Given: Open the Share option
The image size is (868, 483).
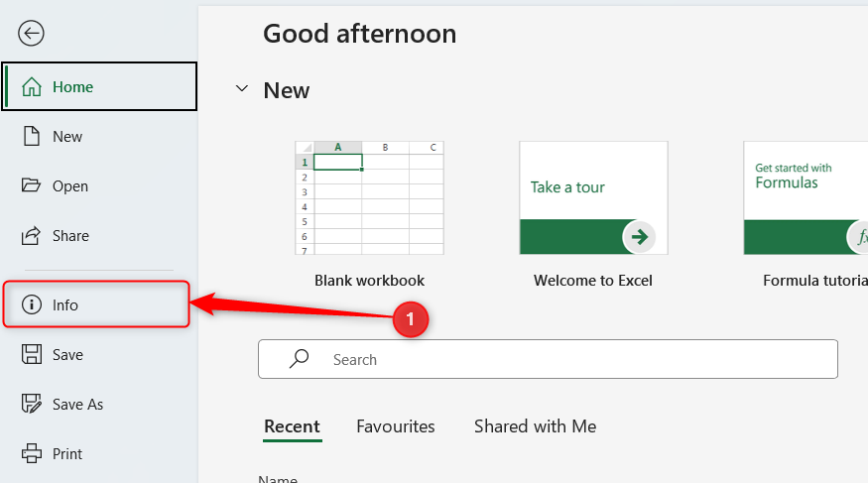Looking at the screenshot, I should pyautogui.click(x=99, y=236).
